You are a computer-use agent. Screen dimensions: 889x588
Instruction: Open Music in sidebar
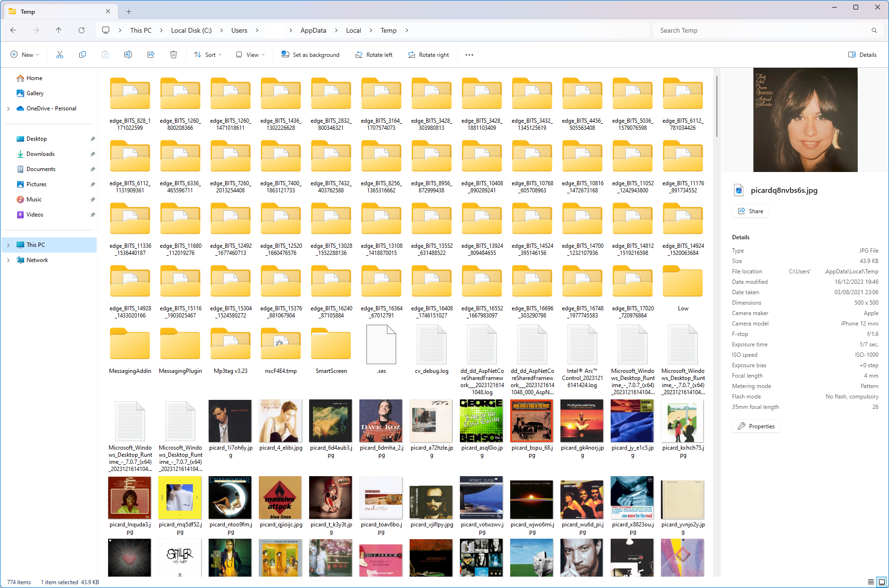pos(34,199)
